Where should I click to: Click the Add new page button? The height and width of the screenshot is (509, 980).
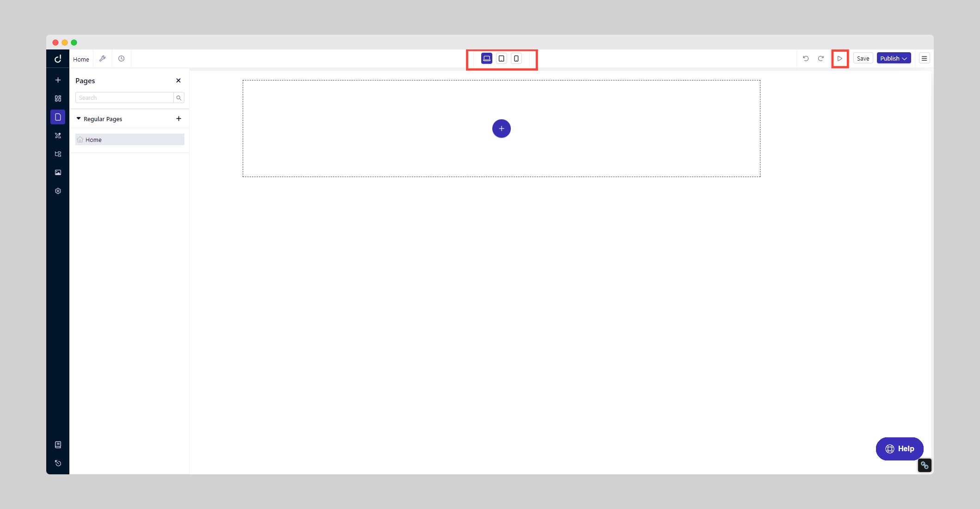point(179,119)
